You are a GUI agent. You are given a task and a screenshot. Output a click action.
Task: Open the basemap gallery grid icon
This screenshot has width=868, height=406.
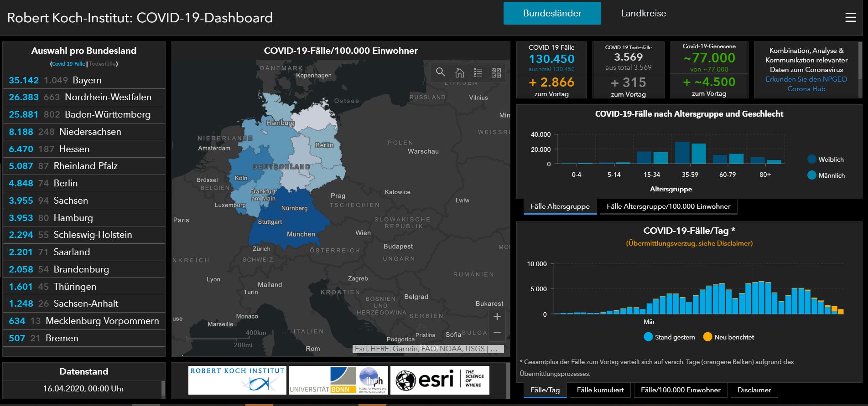pos(496,72)
